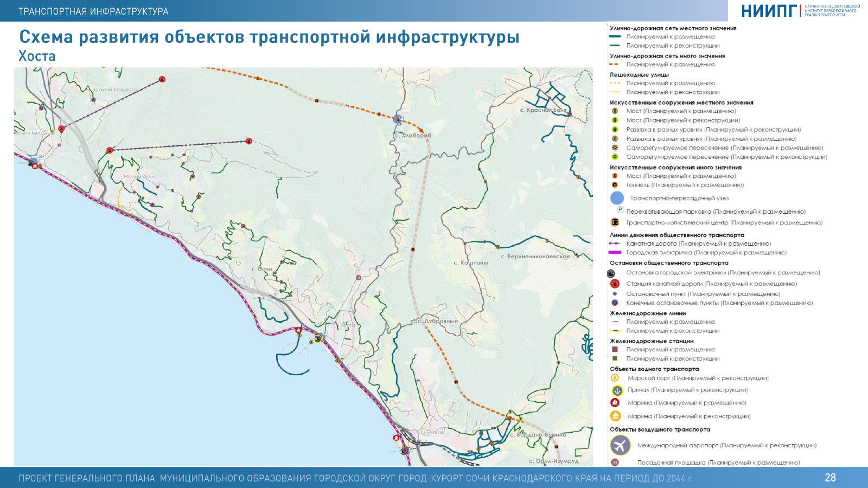Click Развязка в разных уровнях (реконструкции) icon
Screen dimensions: 868x488
tap(615, 130)
